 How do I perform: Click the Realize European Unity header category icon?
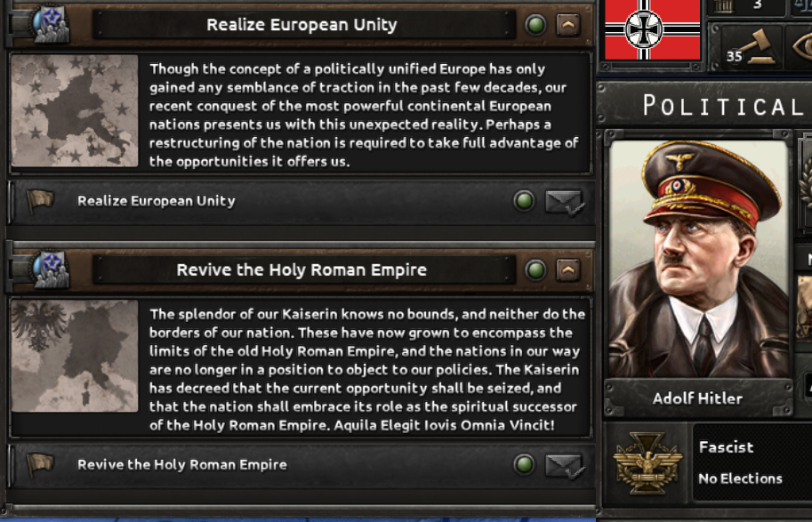pos(51,24)
